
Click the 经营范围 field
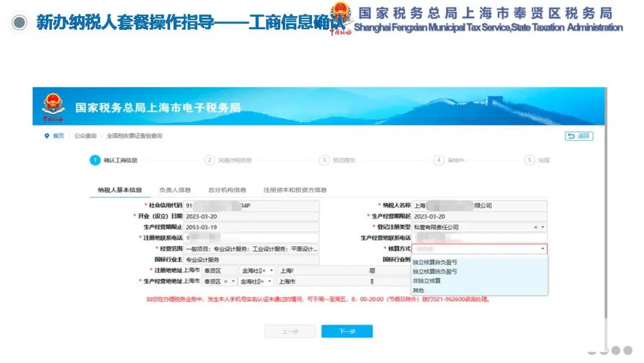pos(252,249)
